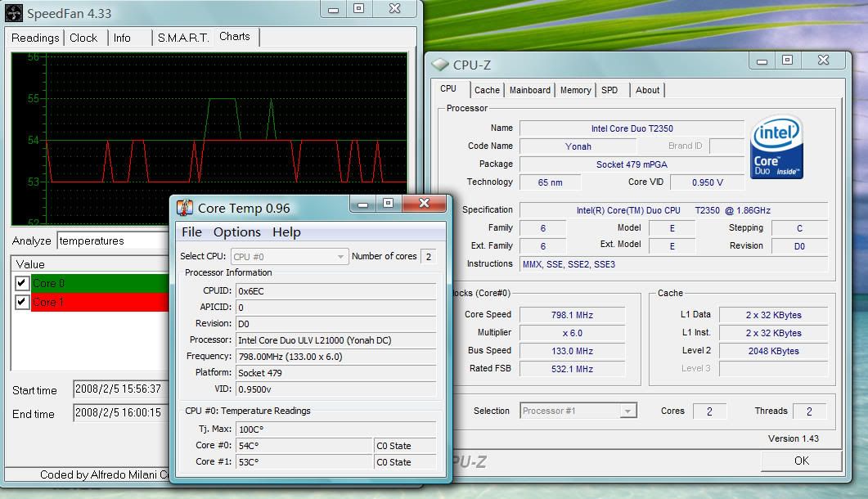The image size is (868, 499).
Task: Open the About tab in CPU-Z
Action: pyautogui.click(x=647, y=90)
